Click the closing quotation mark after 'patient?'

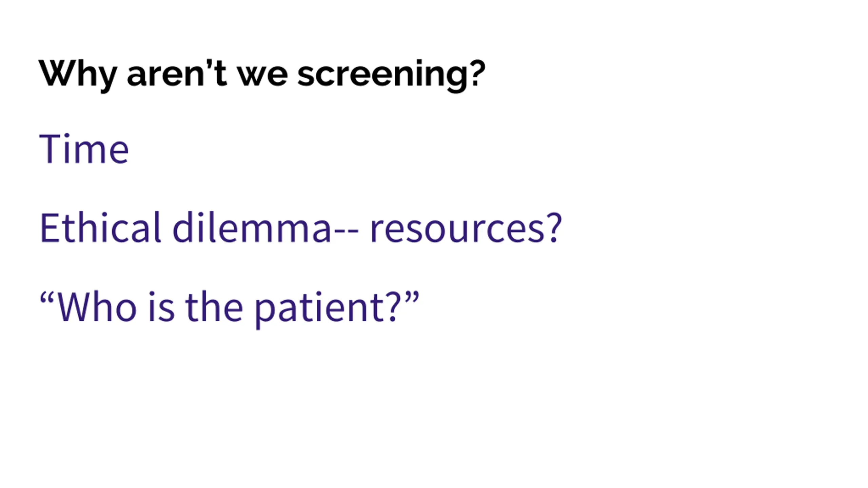coord(412,298)
